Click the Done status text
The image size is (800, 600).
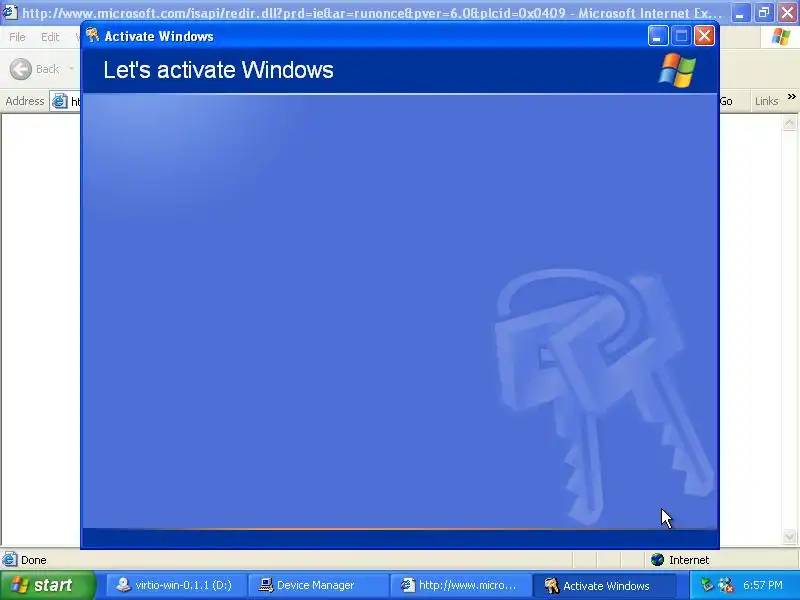tap(34, 560)
